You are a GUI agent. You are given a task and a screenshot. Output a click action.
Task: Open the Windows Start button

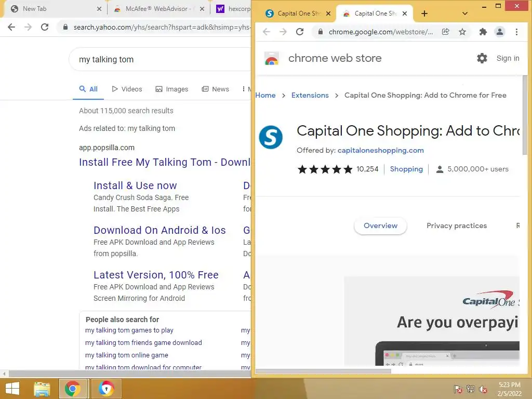pyautogui.click(x=12, y=389)
